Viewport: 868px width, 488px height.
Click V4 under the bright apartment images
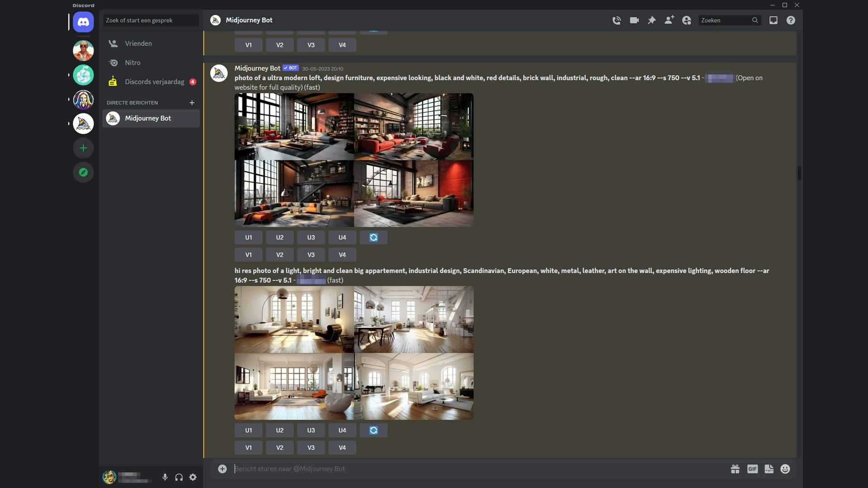(x=342, y=447)
